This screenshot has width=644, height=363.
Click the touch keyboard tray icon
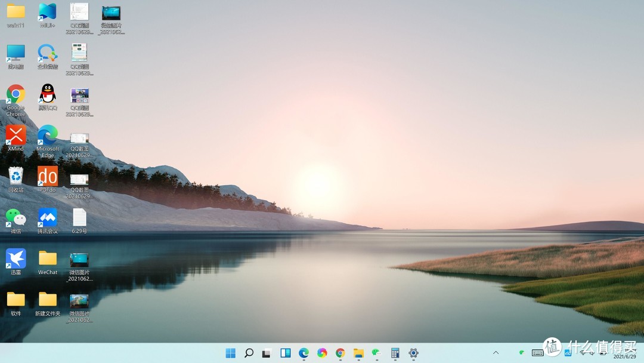(x=537, y=353)
